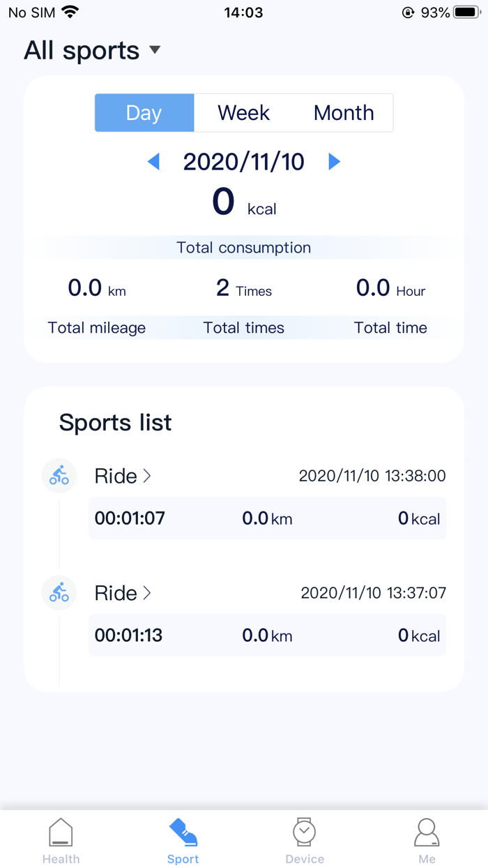488x868 pixels.
Task: Switch to the Month tab
Action: 343,112
